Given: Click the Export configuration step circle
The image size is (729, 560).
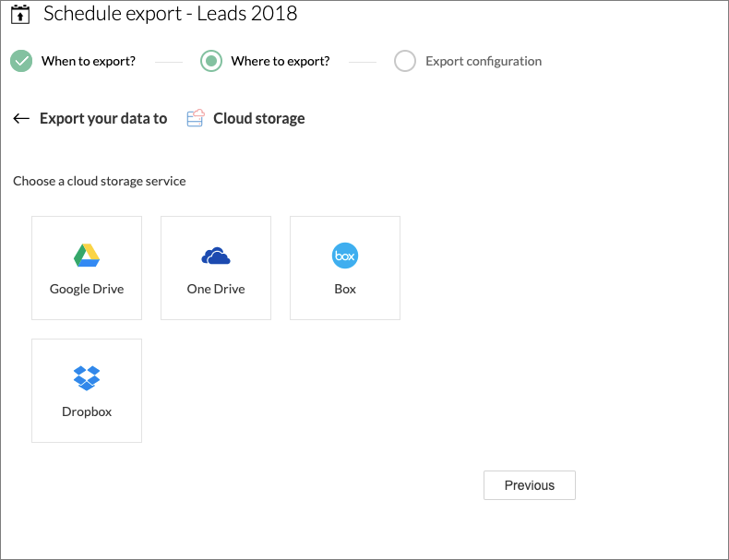Looking at the screenshot, I should click(x=405, y=61).
